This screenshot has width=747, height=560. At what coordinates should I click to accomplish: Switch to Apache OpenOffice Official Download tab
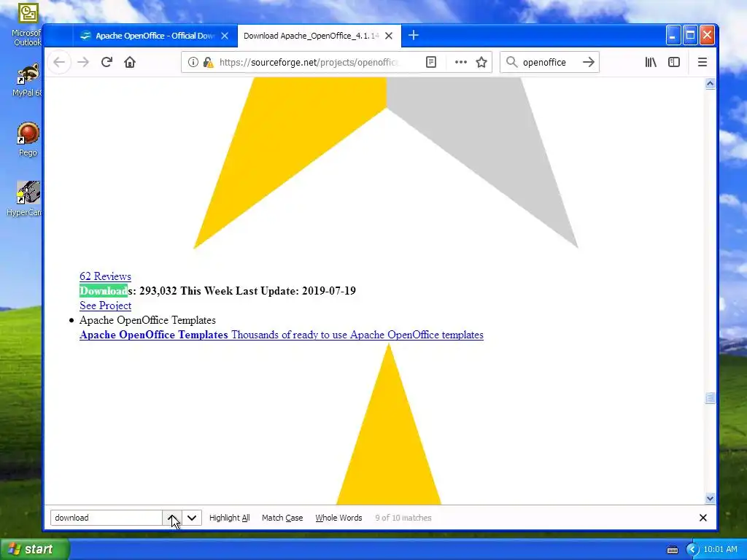pyautogui.click(x=155, y=36)
